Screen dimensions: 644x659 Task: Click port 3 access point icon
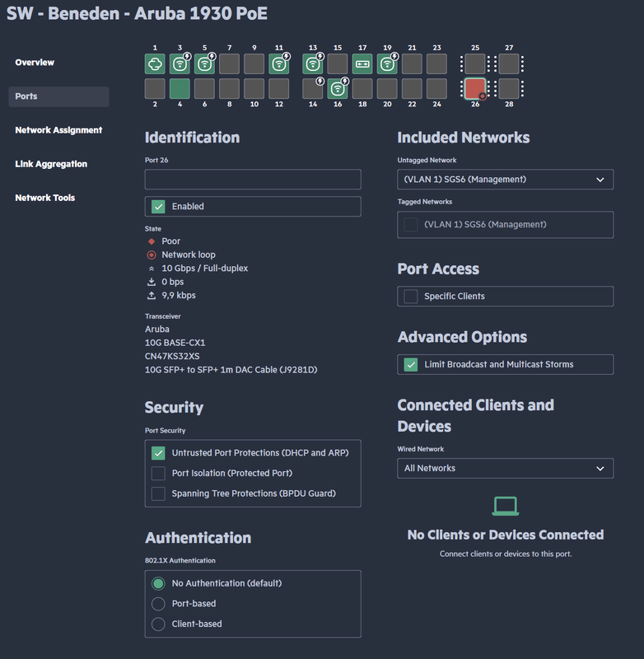click(180, 63)
